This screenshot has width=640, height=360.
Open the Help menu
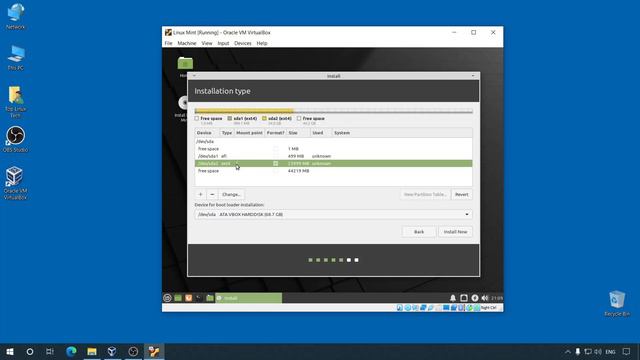(x=262, y=43)
